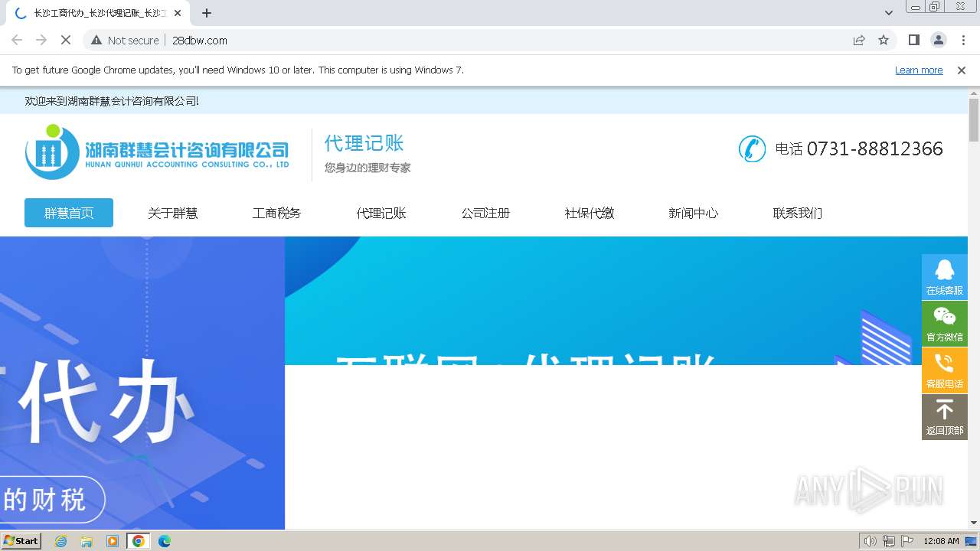Open Chrome side panel icon
Viewport: 980px width, 551px height.
click(x=913, y=40)
